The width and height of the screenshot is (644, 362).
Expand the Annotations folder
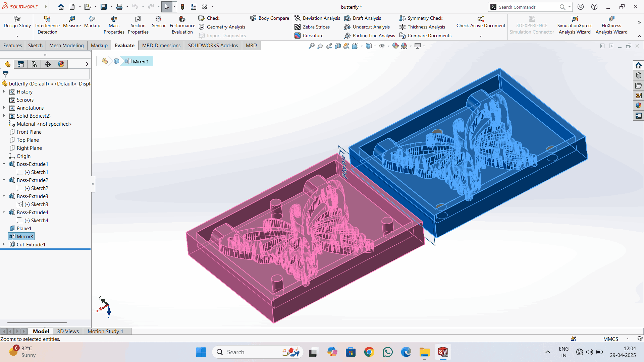pos(4,108)
